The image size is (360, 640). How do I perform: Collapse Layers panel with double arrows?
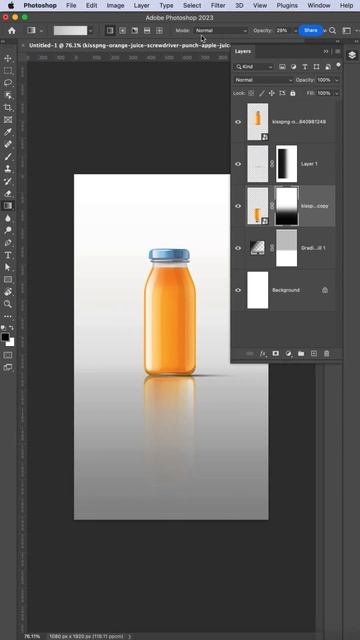click(x=326, y=51)
